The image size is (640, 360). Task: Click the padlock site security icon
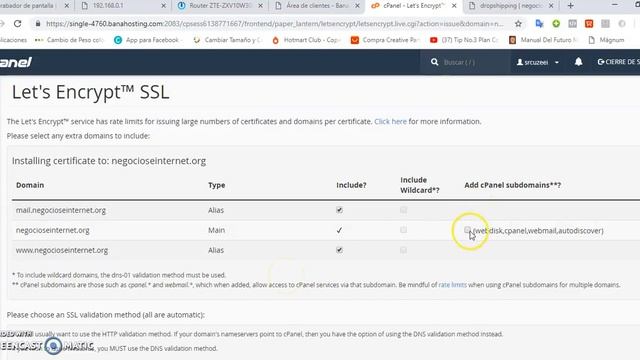click(38, 24)
